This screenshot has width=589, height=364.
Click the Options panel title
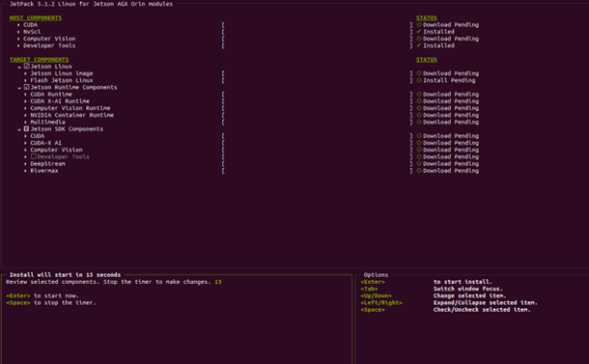(x=376, y=275)
